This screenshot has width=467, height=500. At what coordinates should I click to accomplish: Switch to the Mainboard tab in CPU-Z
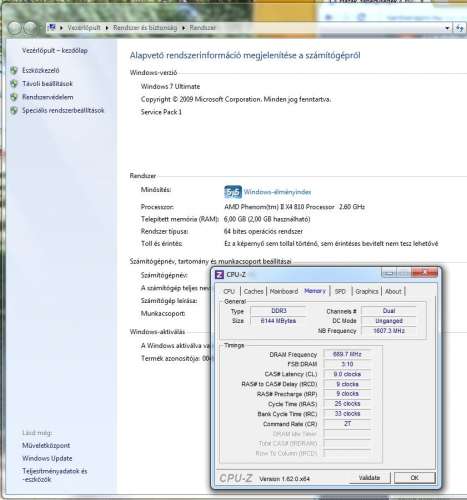pyautogui.click(x=284, y=291)
